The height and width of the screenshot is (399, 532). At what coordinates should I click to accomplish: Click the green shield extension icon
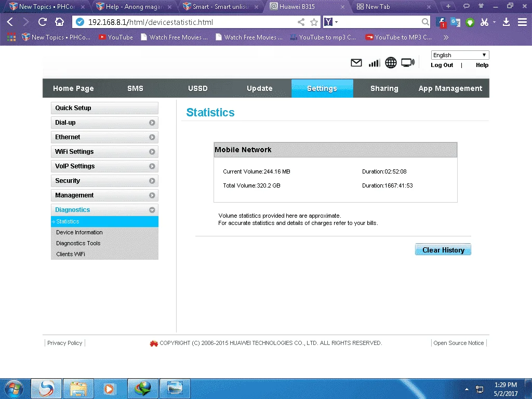pos(470,22)
